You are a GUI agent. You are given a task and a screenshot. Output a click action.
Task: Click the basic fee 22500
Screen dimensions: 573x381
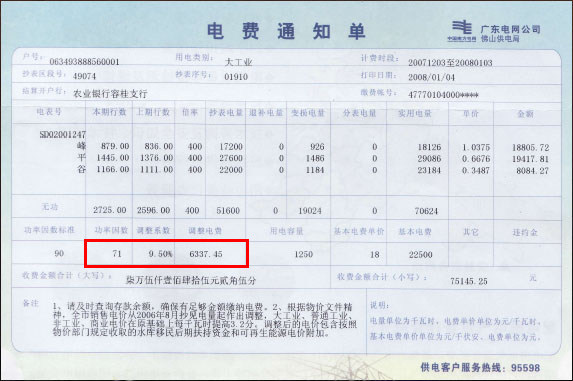point(421,255)
